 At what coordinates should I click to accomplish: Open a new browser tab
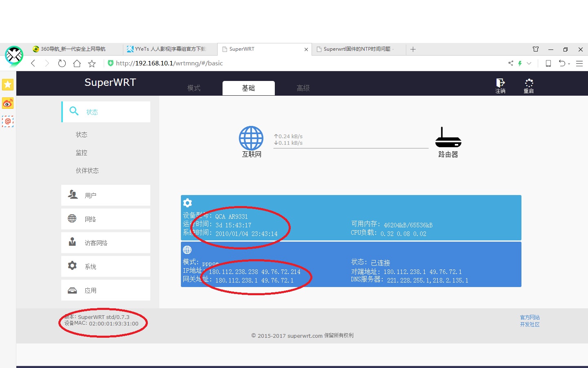tap(413, 49)
